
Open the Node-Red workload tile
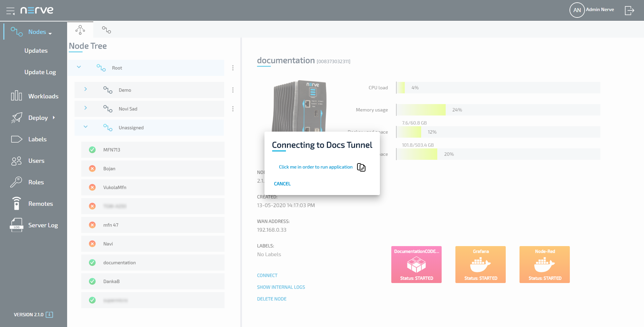pos(544,265)
